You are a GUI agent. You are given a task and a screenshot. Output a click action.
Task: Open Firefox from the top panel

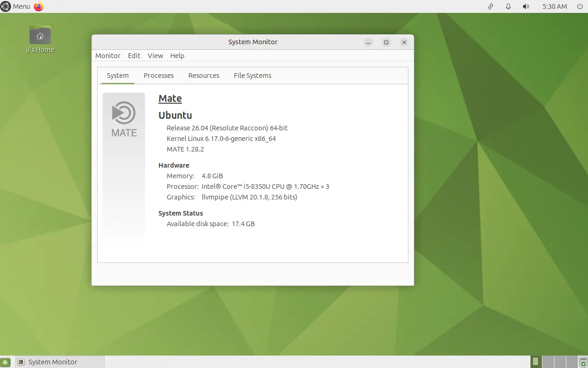click(39, 6)
